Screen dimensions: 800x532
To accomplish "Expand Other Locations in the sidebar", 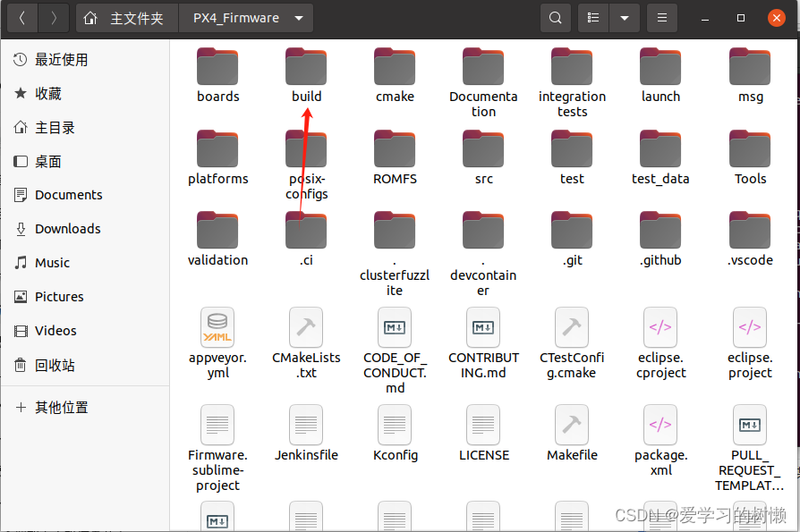I will pyautogui.click(x=61, y=408).
